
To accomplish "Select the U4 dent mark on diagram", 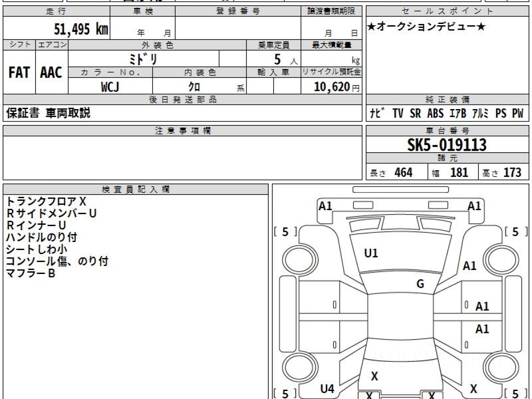I will pos(327,389).
